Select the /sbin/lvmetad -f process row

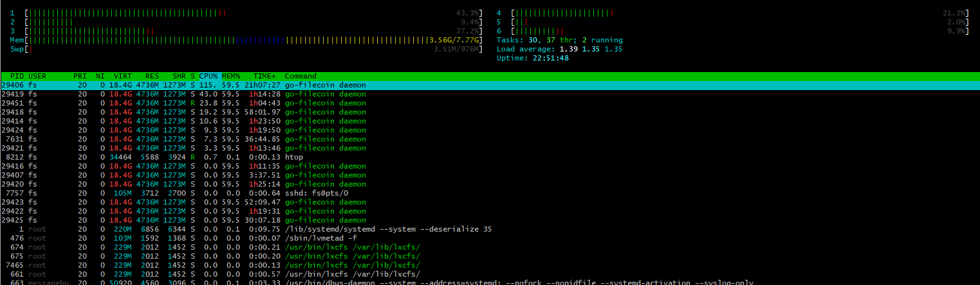coord(490,238)
